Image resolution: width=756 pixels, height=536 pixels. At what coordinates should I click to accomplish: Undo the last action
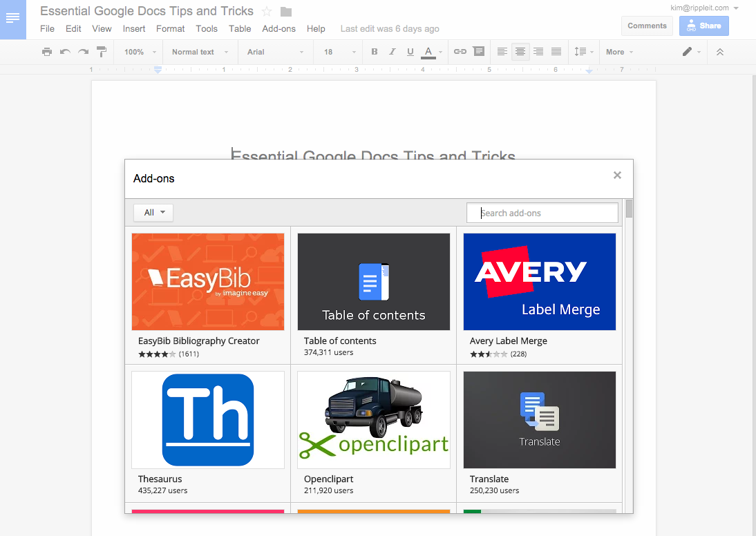pos(65,52)
